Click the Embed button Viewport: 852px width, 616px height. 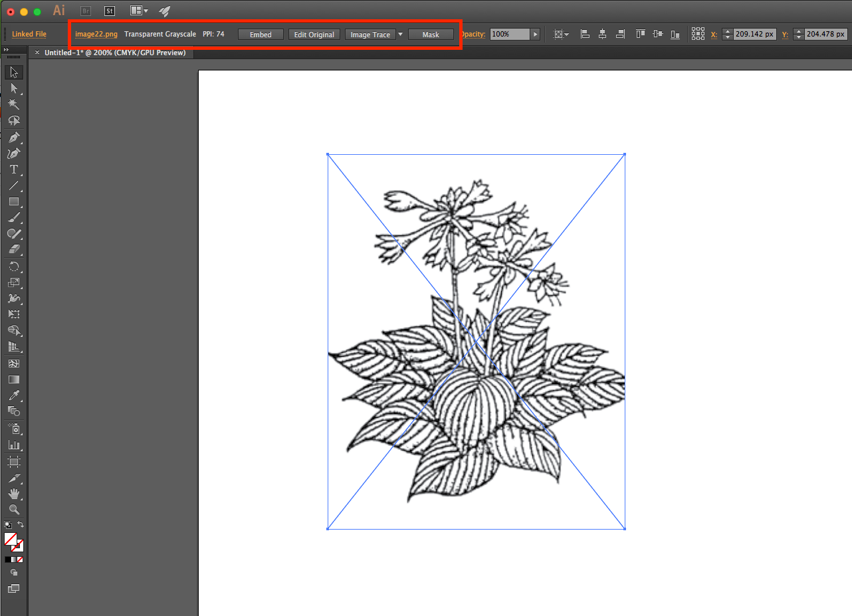(x=261, y=35)
